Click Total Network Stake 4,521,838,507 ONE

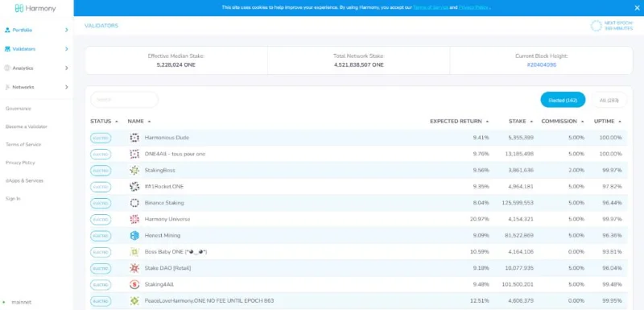coord(358,65)
